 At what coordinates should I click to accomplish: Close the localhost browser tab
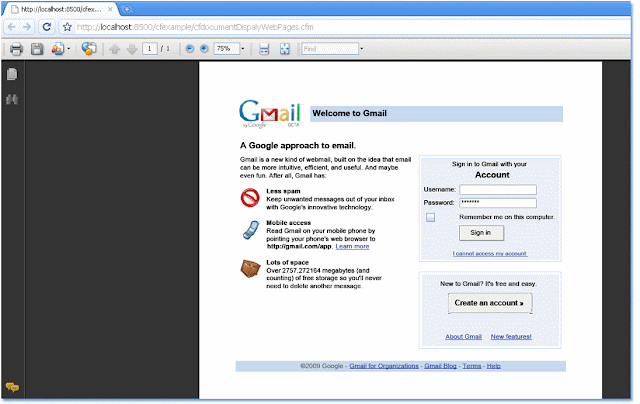110,9
